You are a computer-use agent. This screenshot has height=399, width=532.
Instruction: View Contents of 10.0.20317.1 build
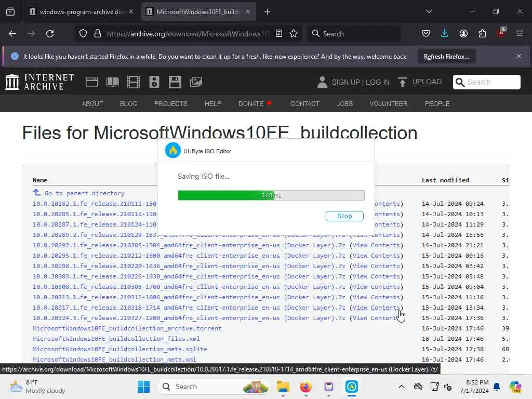pos(376,308)
